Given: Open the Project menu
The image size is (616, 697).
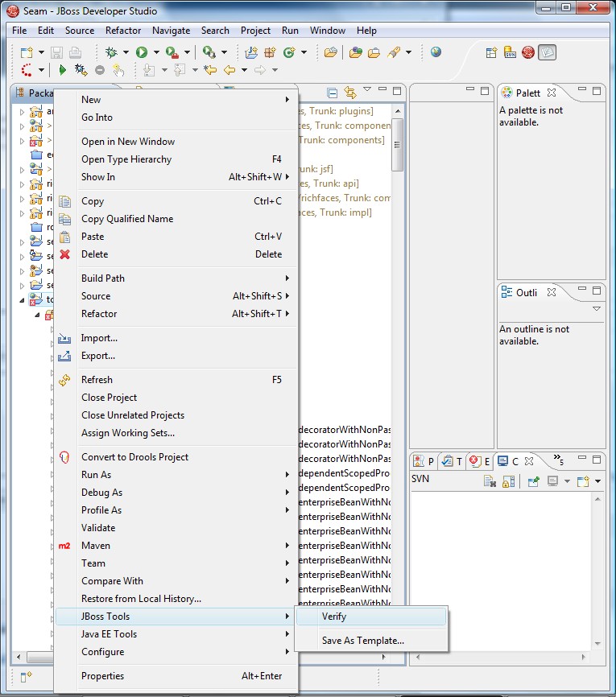Looking at the screenshot, I should 255,31.
